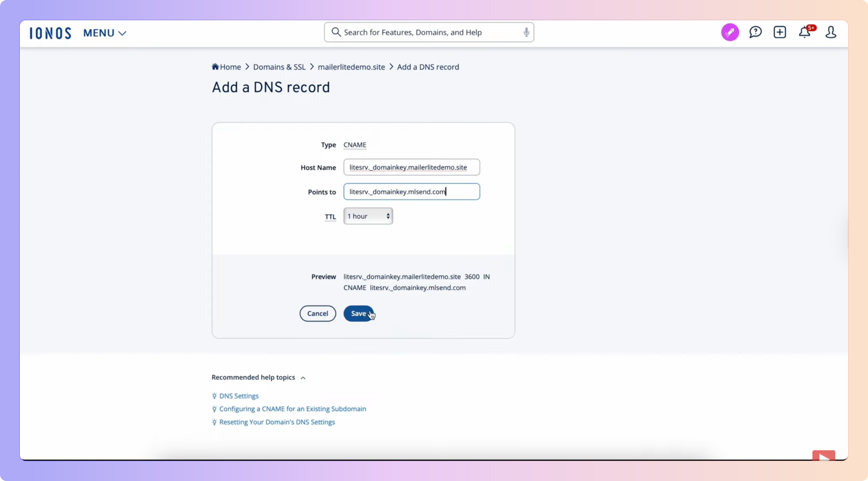This screenshot has width=868, height=481.
Task: Click lightbulb icon beside Configuring a CNAME
Action: point(214,409)
